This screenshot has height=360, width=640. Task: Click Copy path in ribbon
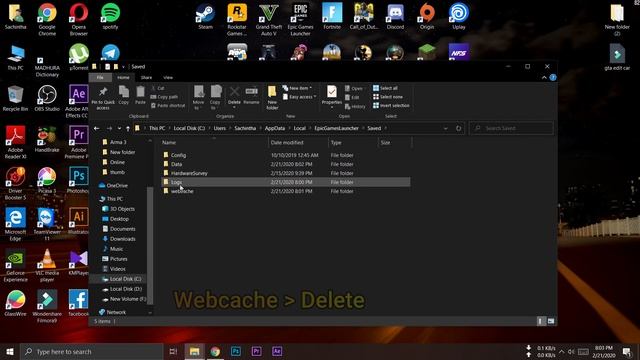pyautogui.click(x=164, y=97)
